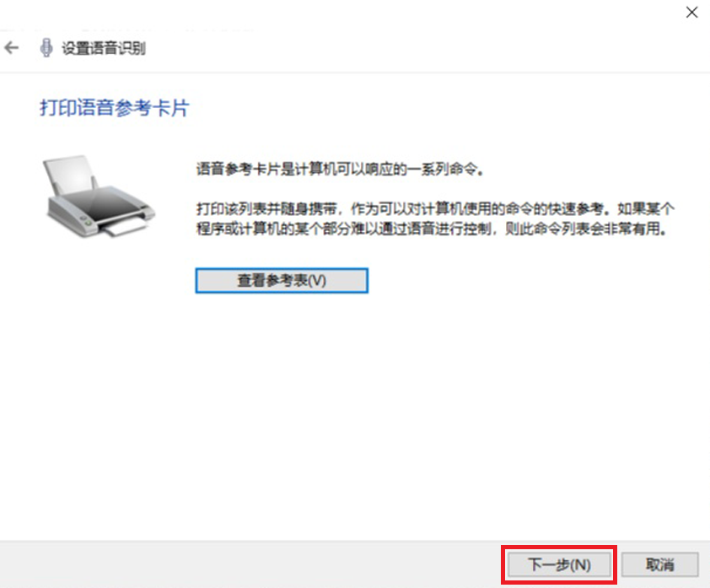710x588 pixels.
Task: Click the microphone icon in the title bar
Action: (46, 47)
